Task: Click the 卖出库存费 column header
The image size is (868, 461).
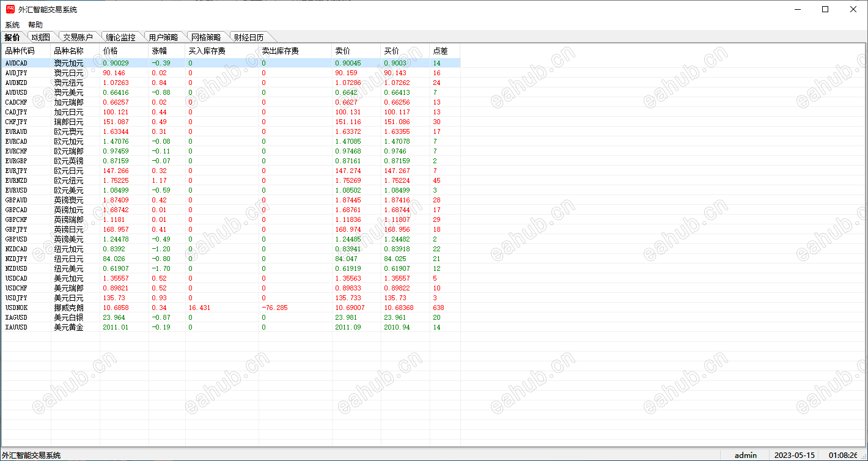Action: (295, 51)
